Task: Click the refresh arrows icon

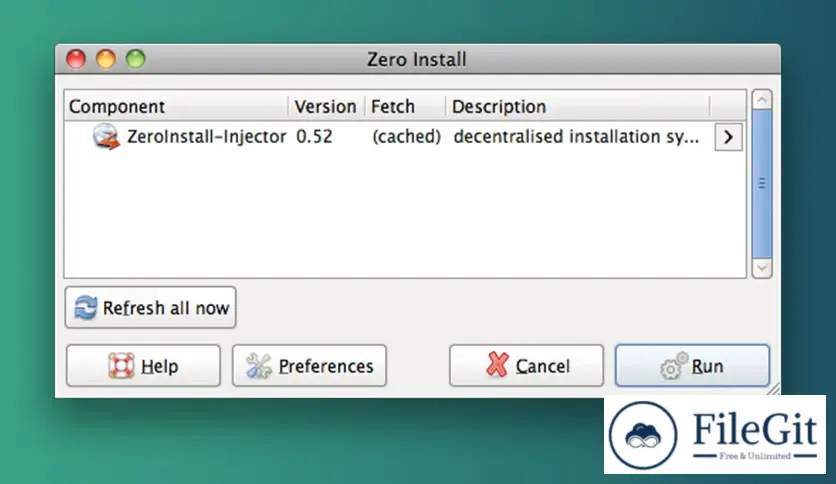Action: coord(85,308)
